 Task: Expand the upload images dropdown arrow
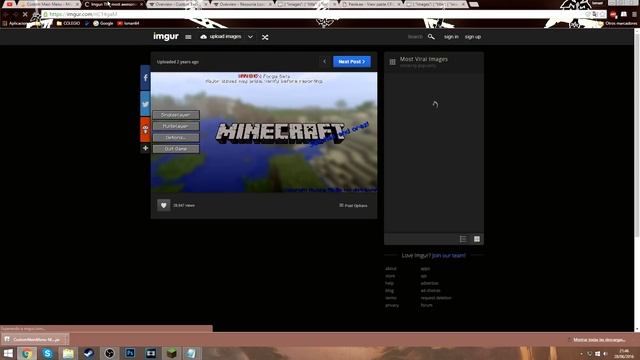pyautogui.click(x=250, y=37)
